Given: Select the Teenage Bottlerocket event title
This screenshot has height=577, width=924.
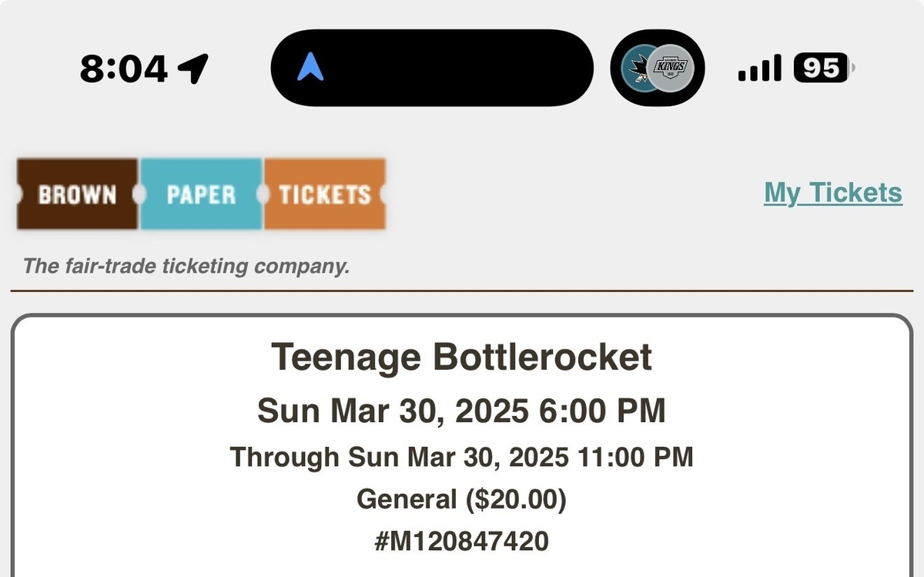Looking at the screenshot, I should click(x=462, y=357).
